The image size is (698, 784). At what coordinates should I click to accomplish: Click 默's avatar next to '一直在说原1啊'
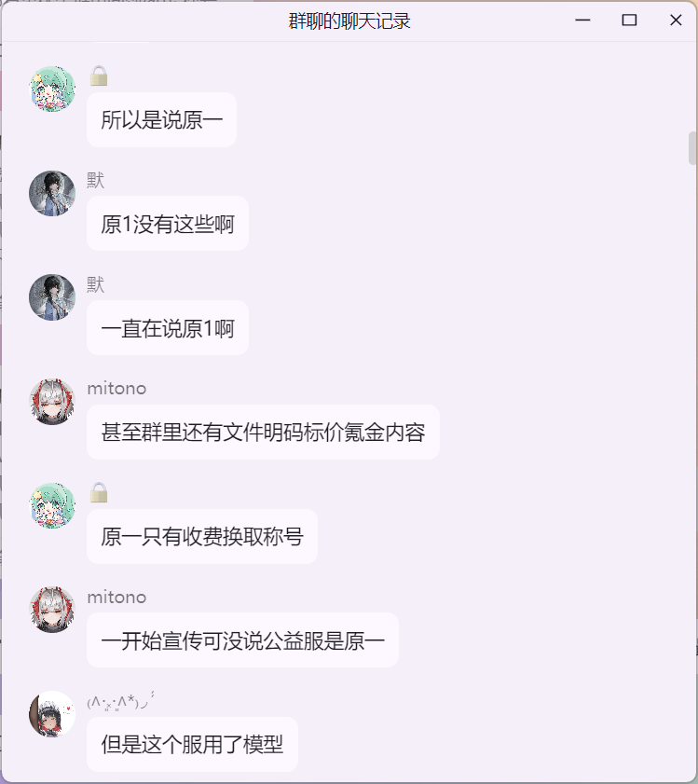(52, 297)
